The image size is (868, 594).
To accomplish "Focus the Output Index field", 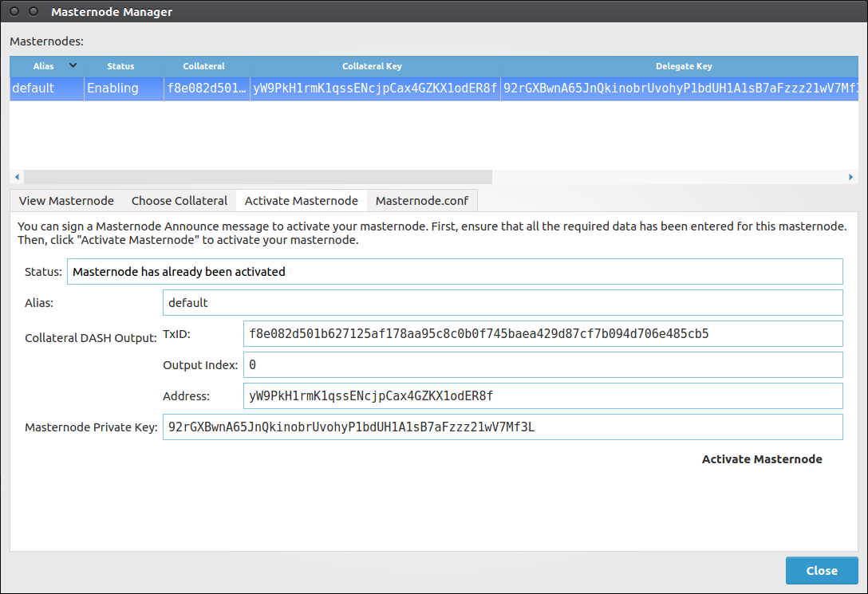I will tap(543, 364).
